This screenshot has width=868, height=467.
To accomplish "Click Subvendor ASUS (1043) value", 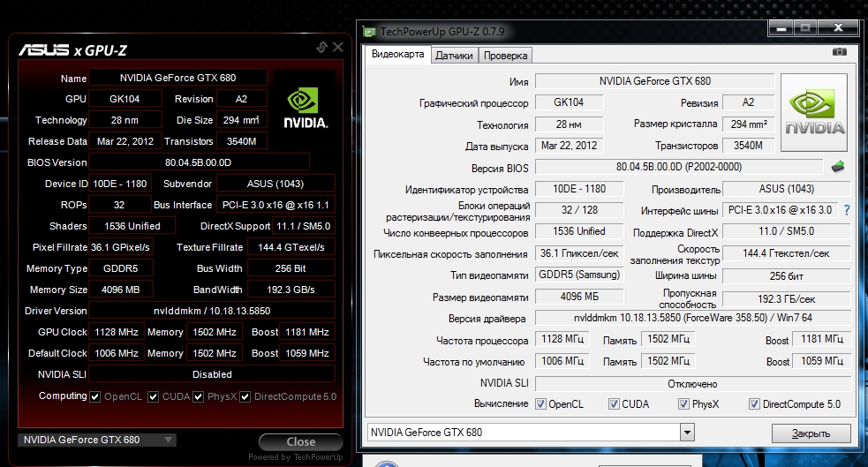I will coord(275,184).
